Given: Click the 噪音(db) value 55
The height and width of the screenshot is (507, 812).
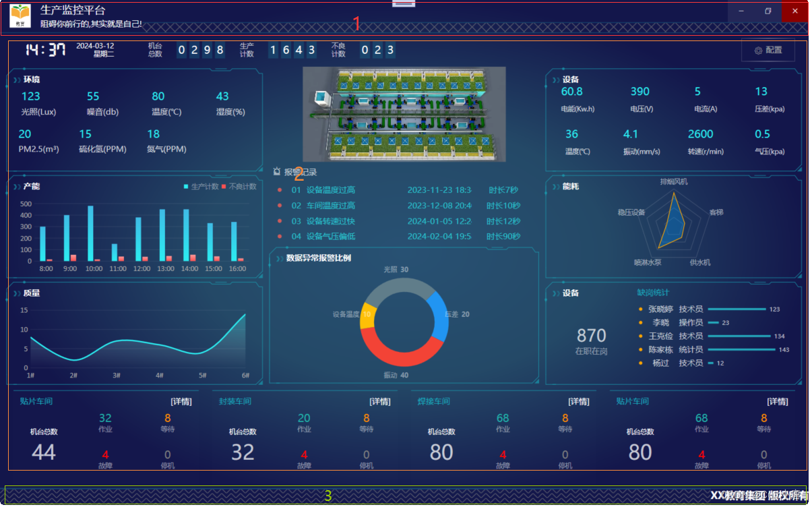Looking at the screenshot, I should (93, 96).
